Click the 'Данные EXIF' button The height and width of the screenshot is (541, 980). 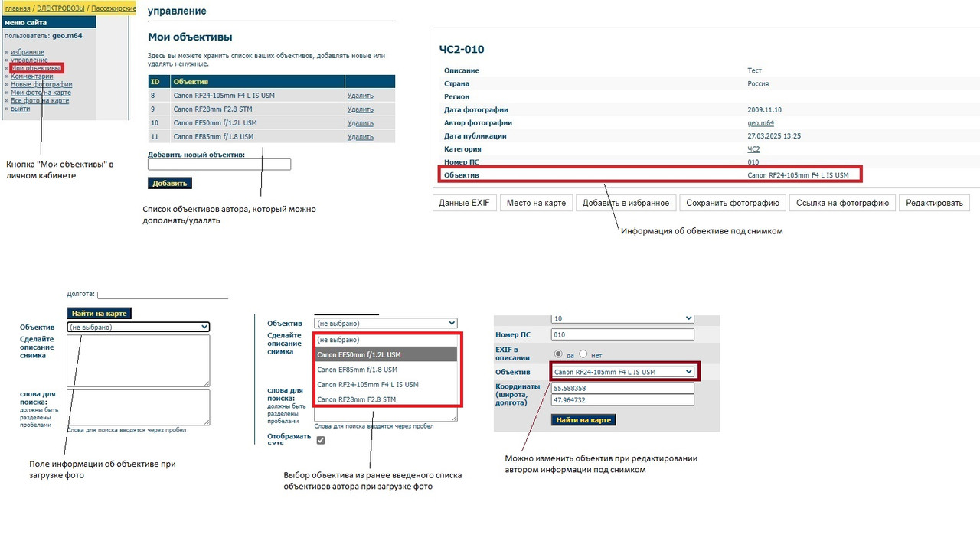coord(465,203)
